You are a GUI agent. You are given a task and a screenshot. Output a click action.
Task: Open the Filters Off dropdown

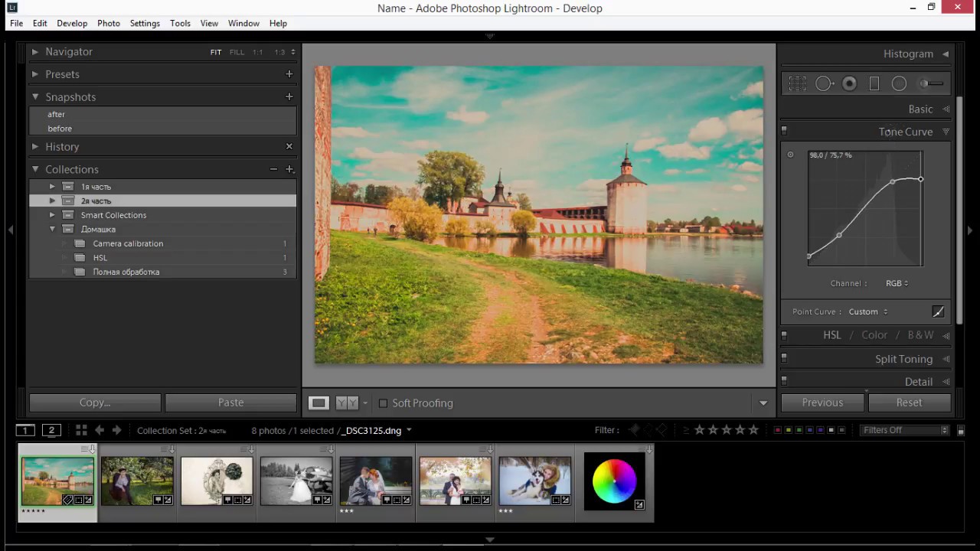(904, 430)
